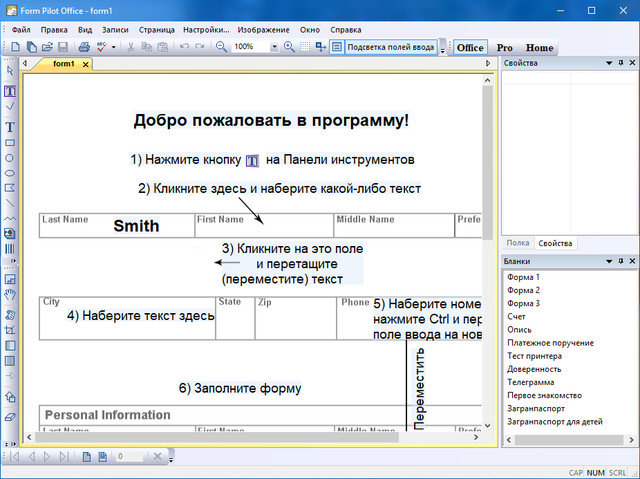Switch to Pro mode
This screenshot has width=640, height=479.
point(505,47)
